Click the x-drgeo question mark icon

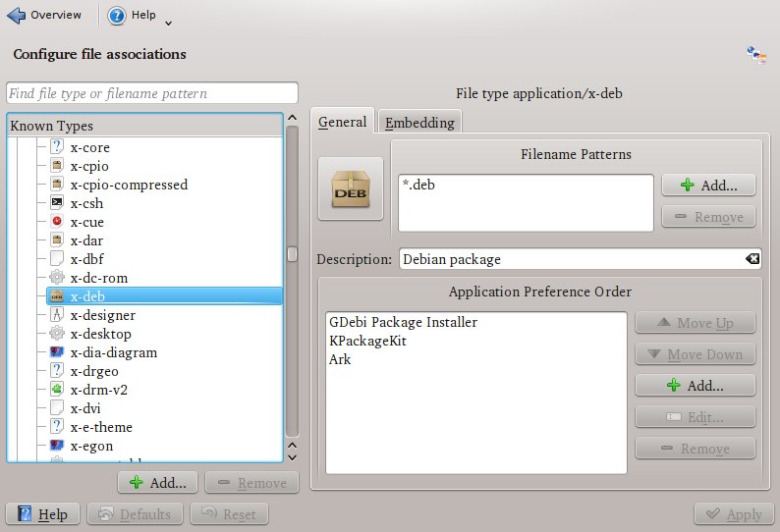[x=57, y=370]
